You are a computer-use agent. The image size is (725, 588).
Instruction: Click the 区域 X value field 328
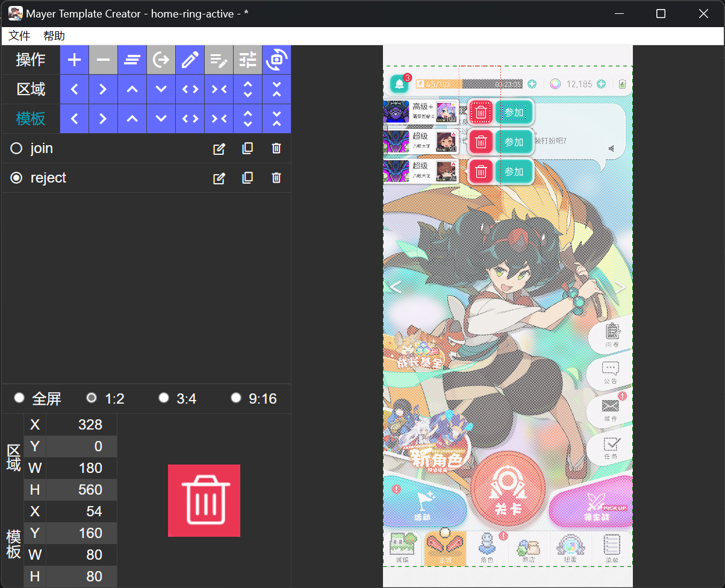tap(82, 425)
